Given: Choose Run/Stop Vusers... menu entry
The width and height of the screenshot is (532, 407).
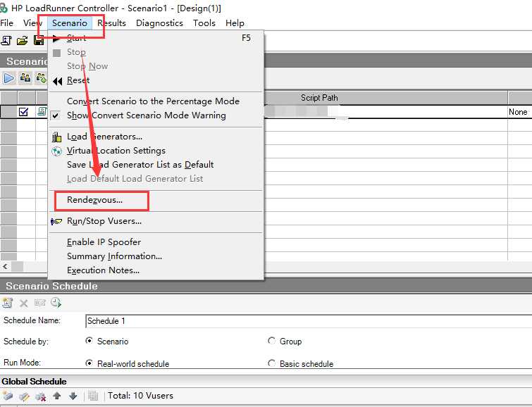Looking at the screenshot, I should (x=156, y=221).
